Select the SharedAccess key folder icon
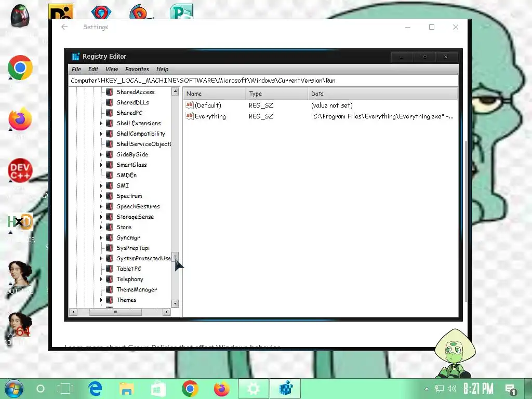This screenshot has width=532, height=399. (110, 92)
